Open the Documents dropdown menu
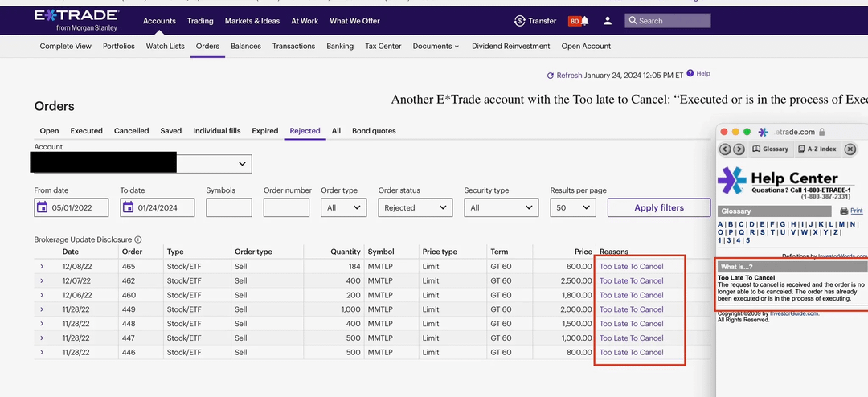 click(436, 47)
